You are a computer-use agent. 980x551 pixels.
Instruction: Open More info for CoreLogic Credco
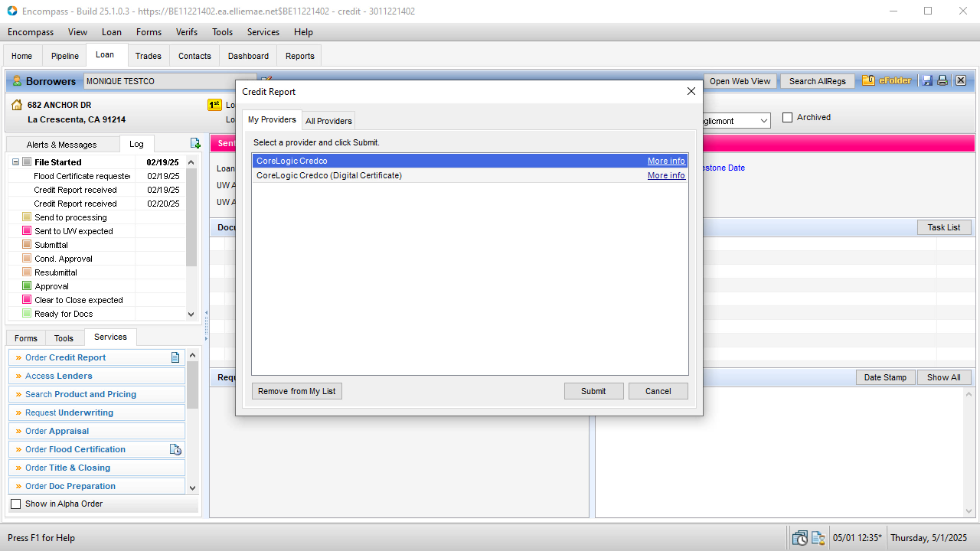point(666,161)
